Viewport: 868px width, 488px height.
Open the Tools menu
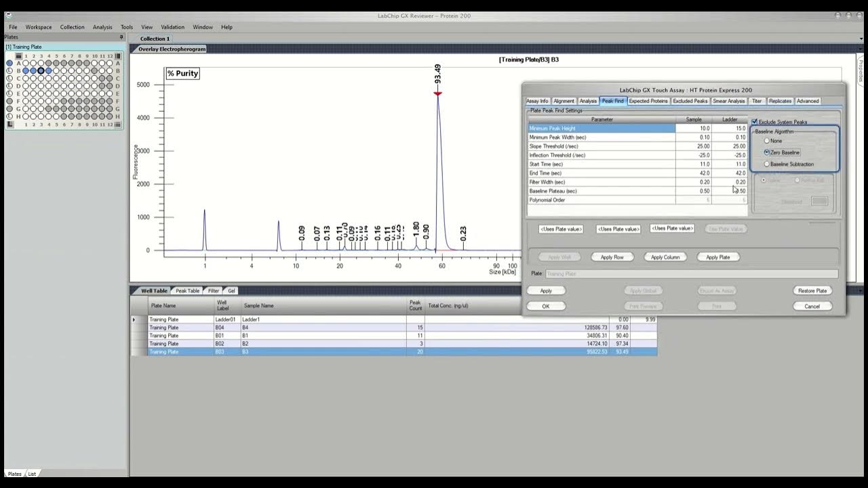127,27
